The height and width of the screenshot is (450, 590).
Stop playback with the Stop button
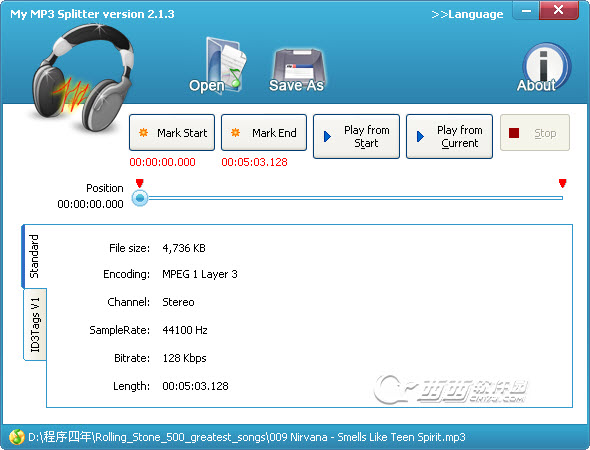(535, 133)
